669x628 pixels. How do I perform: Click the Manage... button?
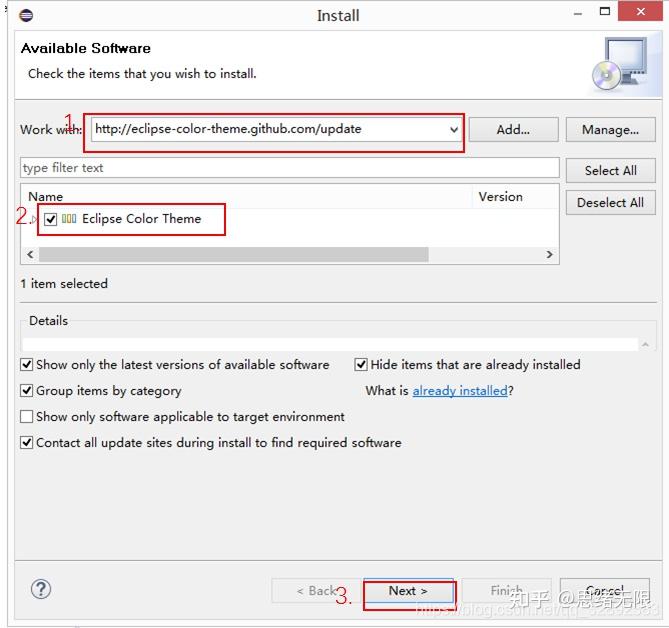[611, 130]
